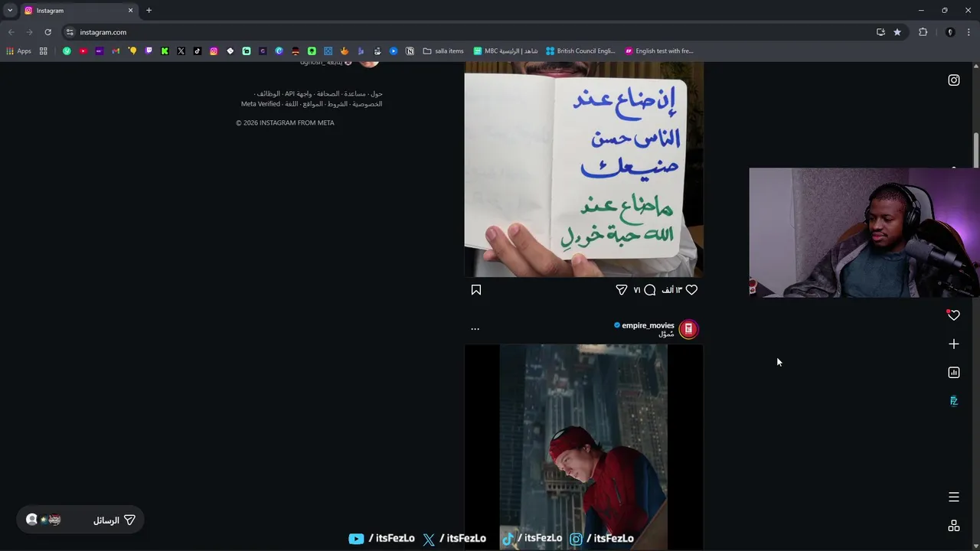Screen dimensions: 980x551
Task: Open professional dashboard bar-chart icon
Action: pyautogui.click(x=954, y=373)
